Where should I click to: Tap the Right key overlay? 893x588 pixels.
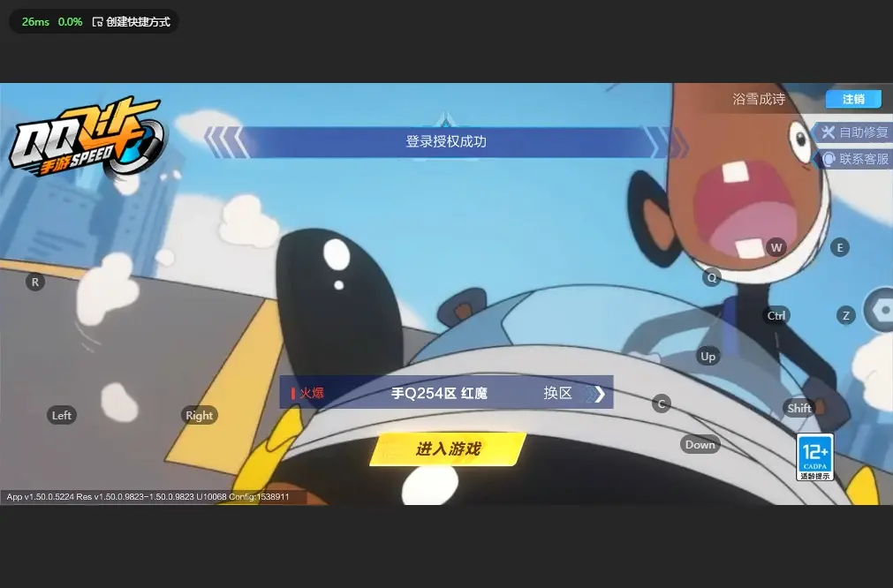(199, 416)
